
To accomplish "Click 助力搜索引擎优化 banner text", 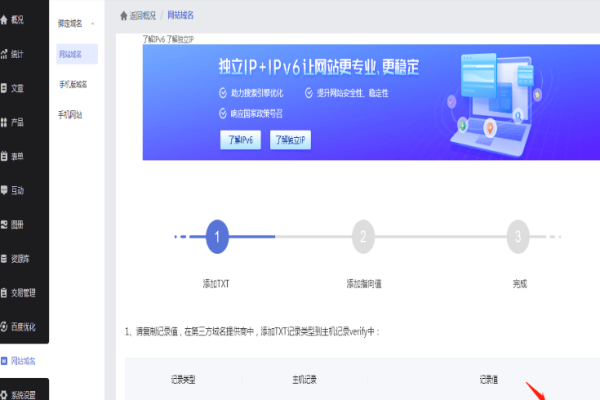I will [257, 93].
